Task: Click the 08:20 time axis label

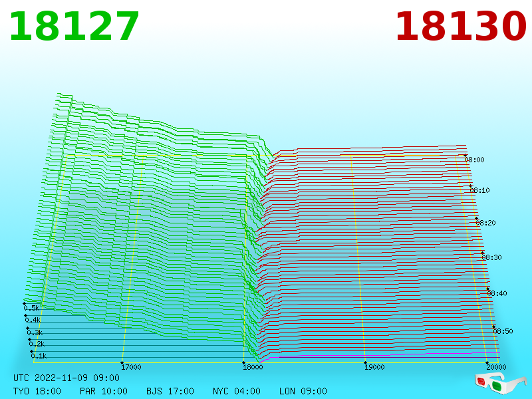Action: 485,223
